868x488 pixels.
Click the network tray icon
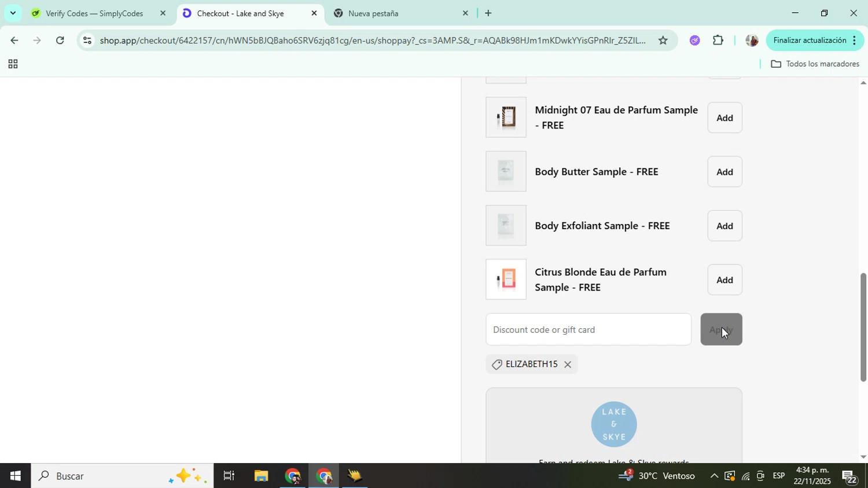745,476
